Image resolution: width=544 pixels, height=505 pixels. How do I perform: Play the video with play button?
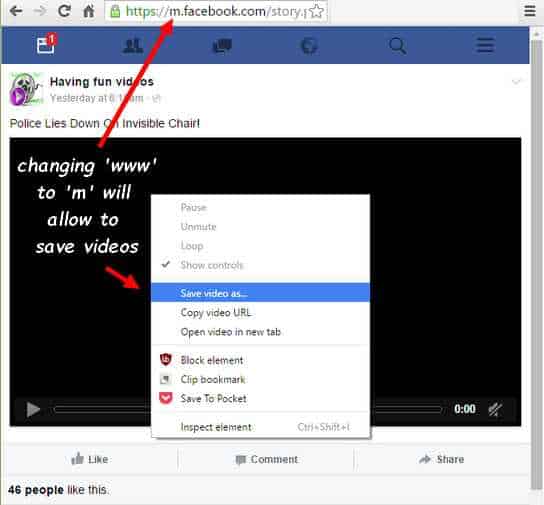[33, 409]
